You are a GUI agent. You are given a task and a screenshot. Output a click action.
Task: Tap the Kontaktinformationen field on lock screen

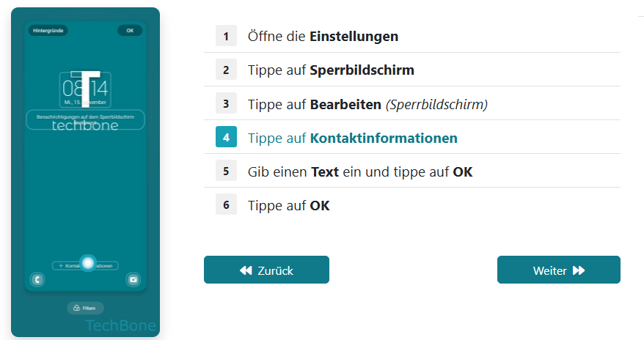click(x=85, y=265)
